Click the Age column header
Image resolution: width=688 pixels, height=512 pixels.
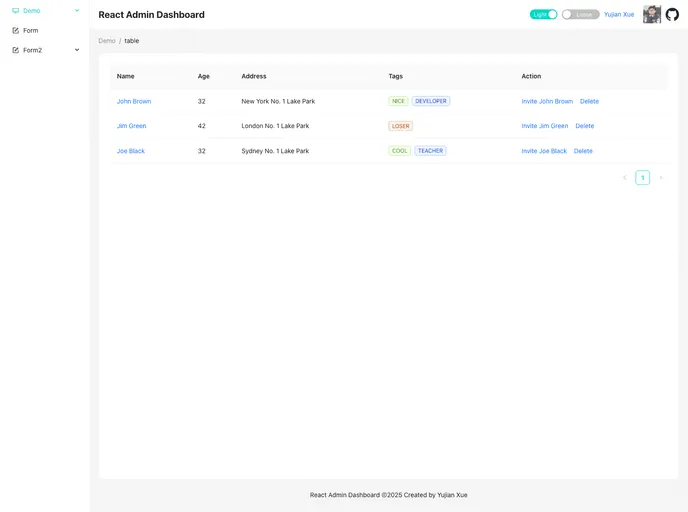pos(204,76)
